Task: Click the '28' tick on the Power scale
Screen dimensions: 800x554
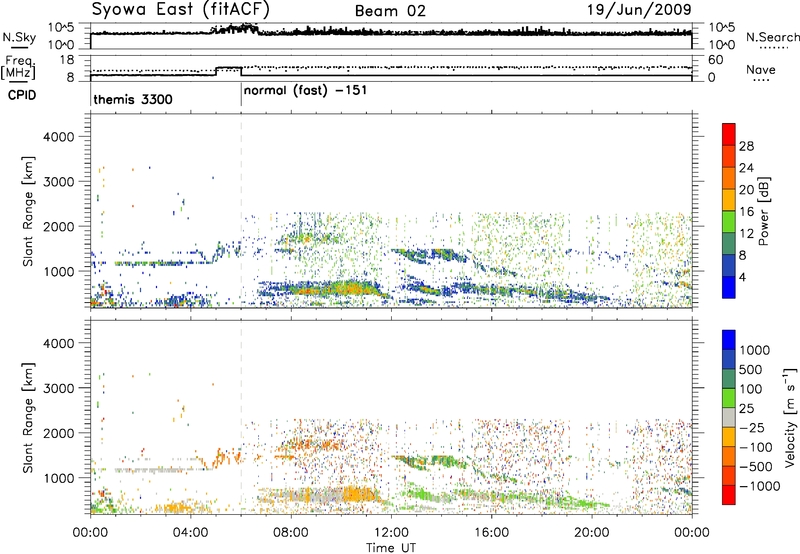Action: click(x=746, y=146)
